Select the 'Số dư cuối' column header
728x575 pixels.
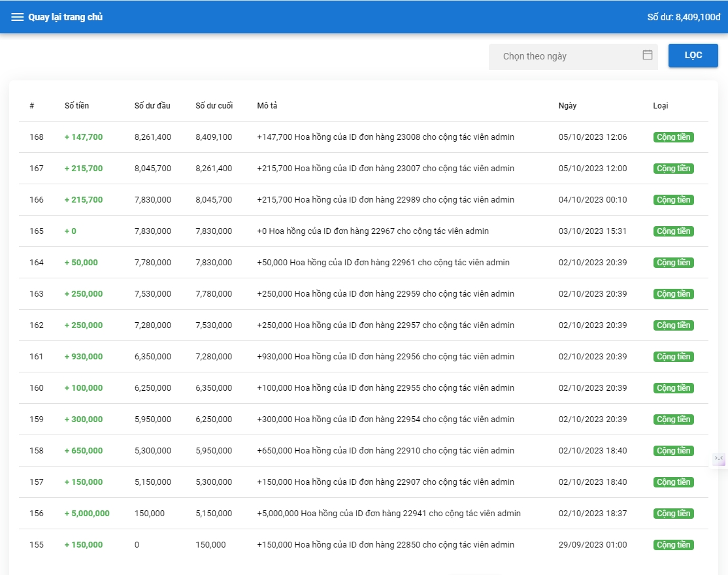214,106
